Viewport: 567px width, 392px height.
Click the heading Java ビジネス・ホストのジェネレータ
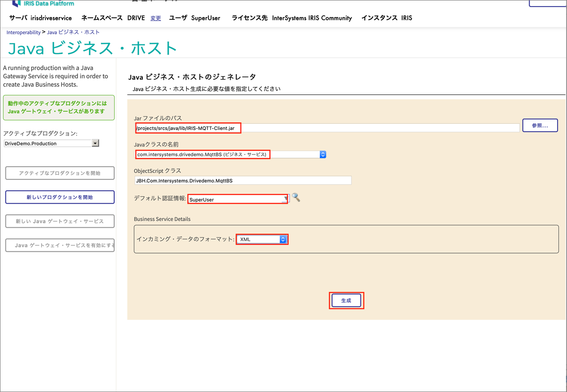coord(192,77)
